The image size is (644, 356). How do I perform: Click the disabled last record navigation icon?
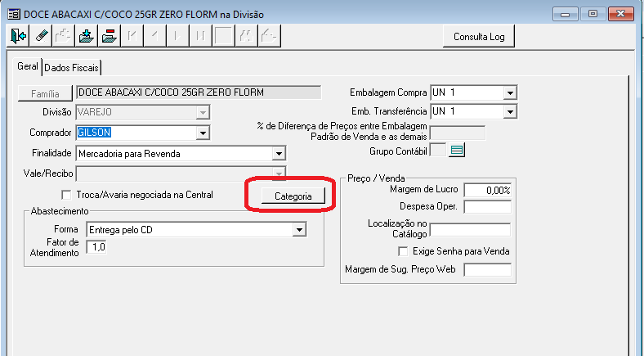(200, 36)
